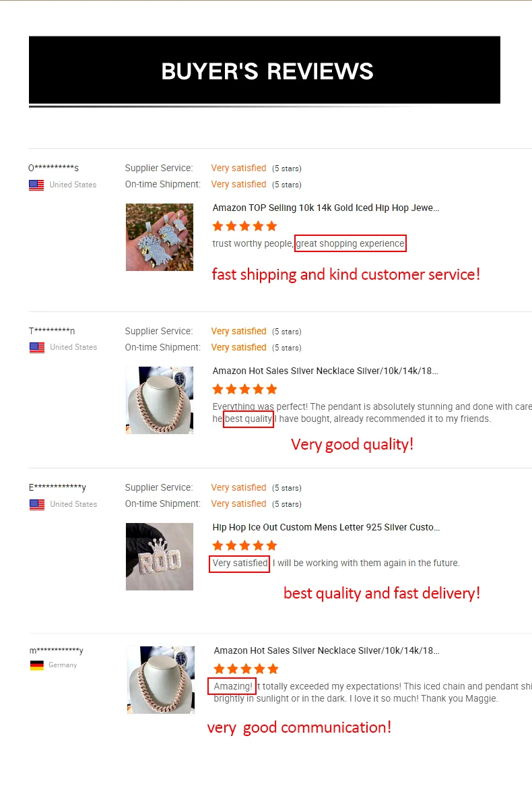Click the Germany flag beside reviewer m************y
The height and width of the screenshot is (796, 532).
(x=37, y=665)
